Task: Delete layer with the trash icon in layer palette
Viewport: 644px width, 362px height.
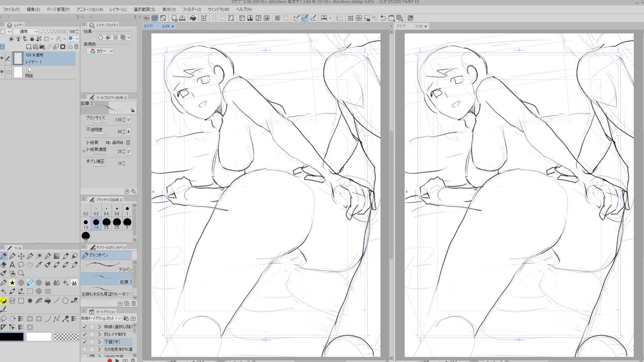Action: point(76,47)
